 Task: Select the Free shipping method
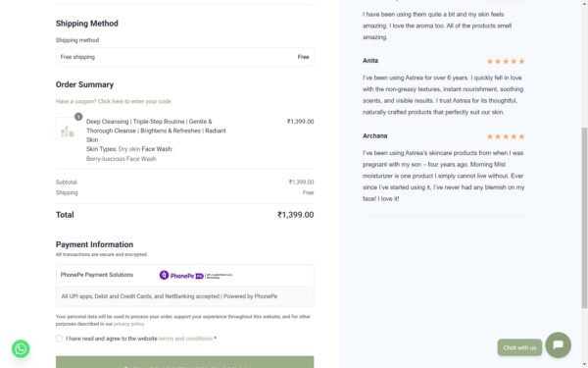click(x=184, y=57)
